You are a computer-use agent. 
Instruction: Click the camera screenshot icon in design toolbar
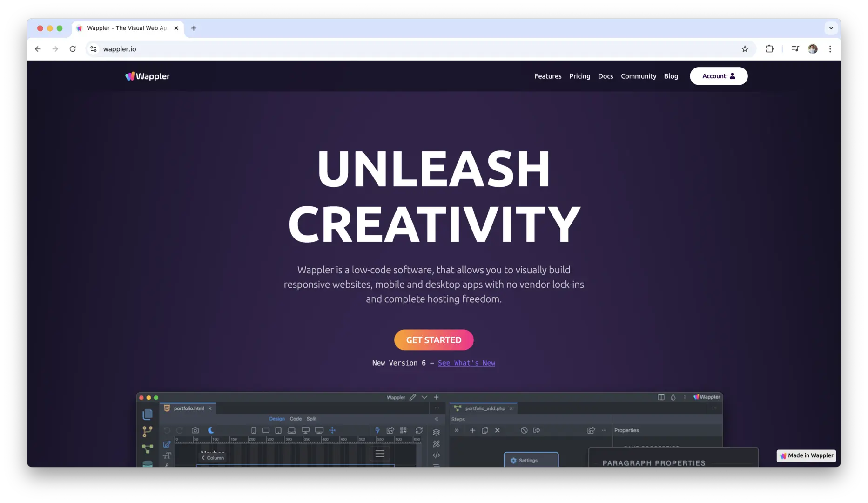pyautogui.click(x=195, y=430)
